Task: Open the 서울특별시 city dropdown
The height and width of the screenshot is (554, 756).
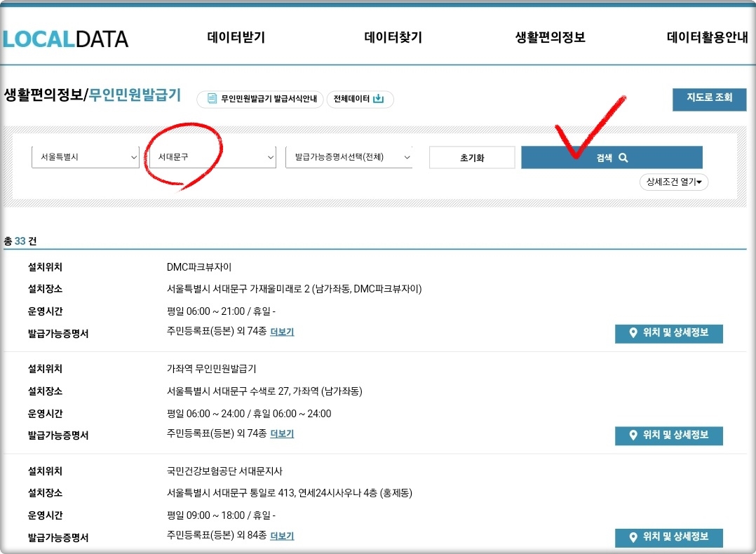Action: point(86,157)
